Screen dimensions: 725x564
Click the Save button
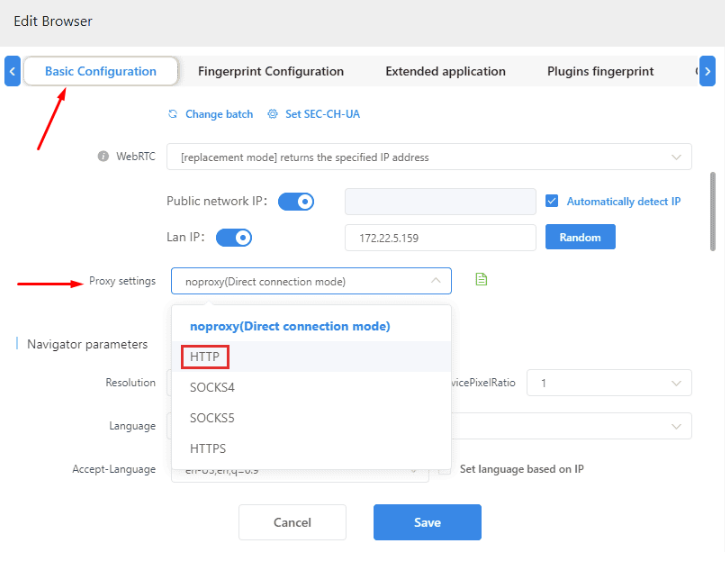click(x=427, y=522)
